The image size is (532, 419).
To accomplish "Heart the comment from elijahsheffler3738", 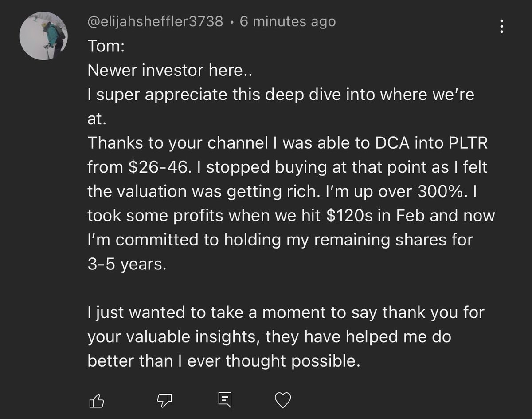I will [x=283, y=401].
